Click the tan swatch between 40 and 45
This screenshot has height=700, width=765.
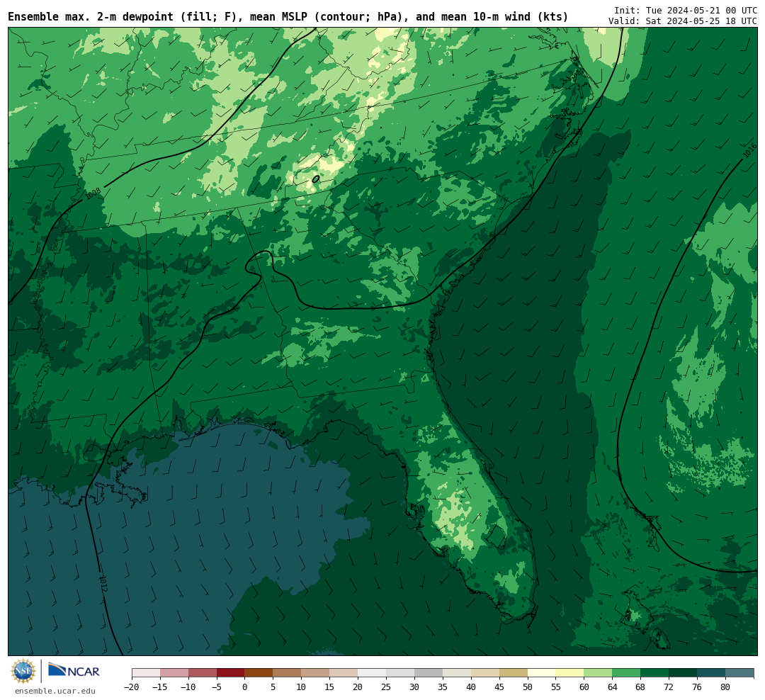485,672
